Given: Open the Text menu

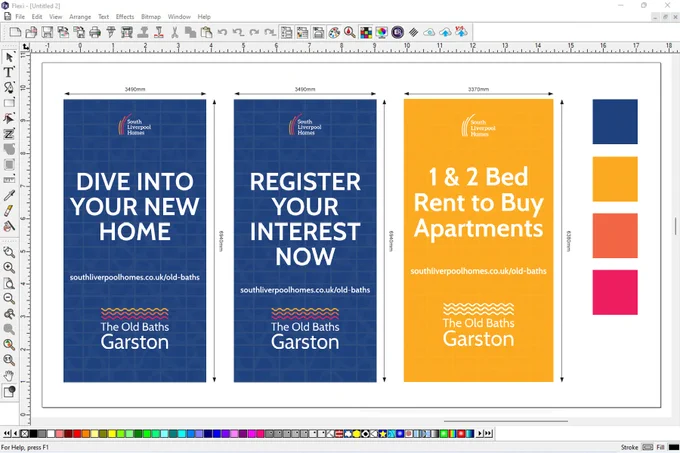Looking at the screenshot, I should pos(103,16).
